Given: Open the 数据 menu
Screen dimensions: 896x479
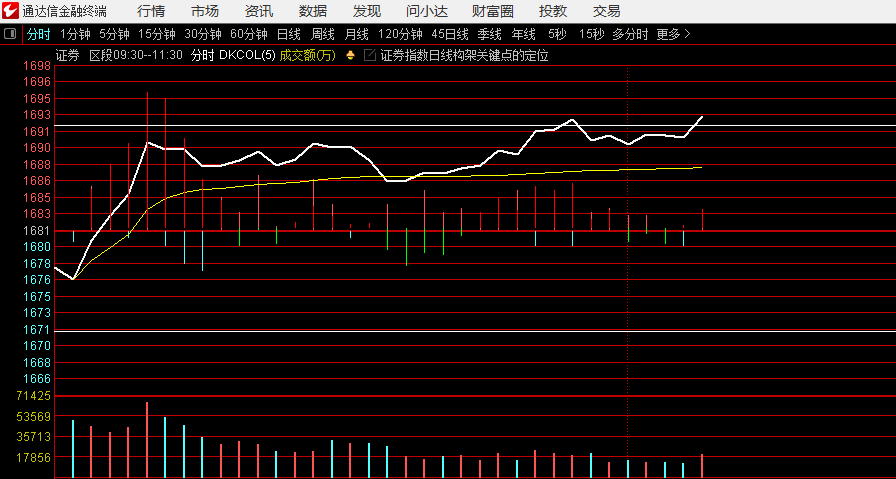Looking at the screenshot, I should pyautogui.click(x=313, y=11).
